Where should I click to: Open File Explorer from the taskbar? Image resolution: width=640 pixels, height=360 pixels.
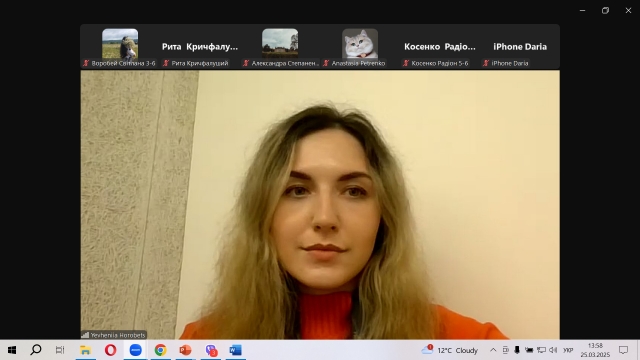(85, 350)
